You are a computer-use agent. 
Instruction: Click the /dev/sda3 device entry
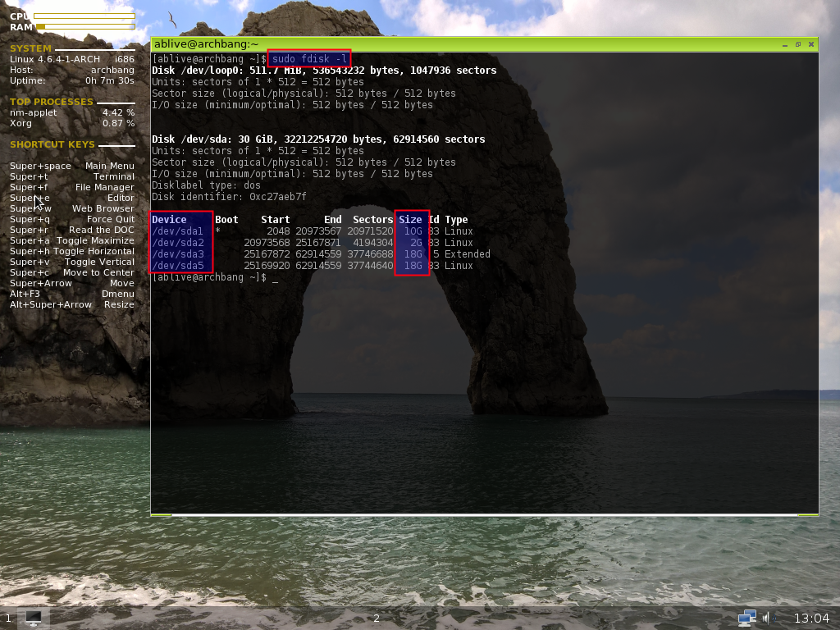point(177,254)
